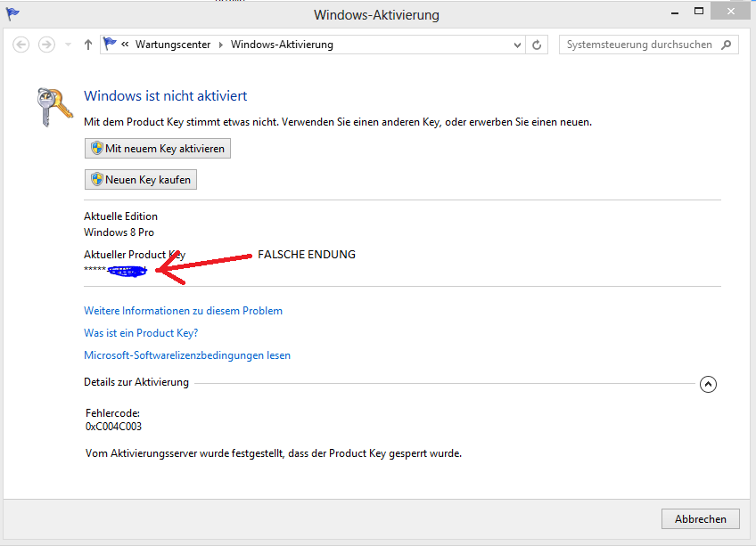Expand the hidden breadcrumb chevrons
The width and height of the screenshot is (756, 546).
click(x=125, y=45)
